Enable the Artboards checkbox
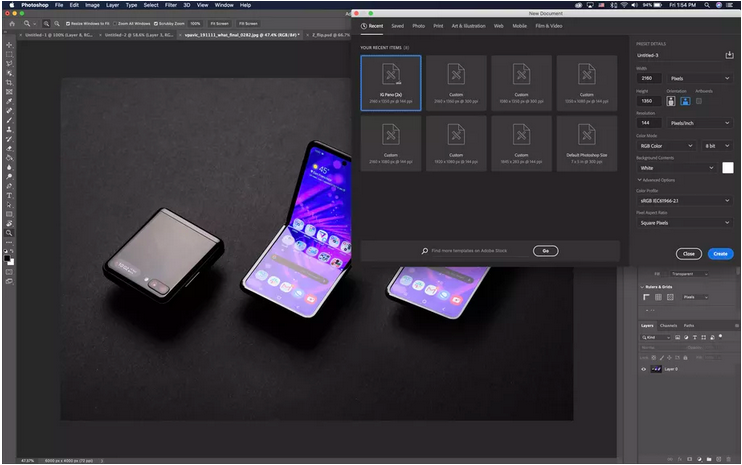Viewport: 742px width, 465px height. 699,101
